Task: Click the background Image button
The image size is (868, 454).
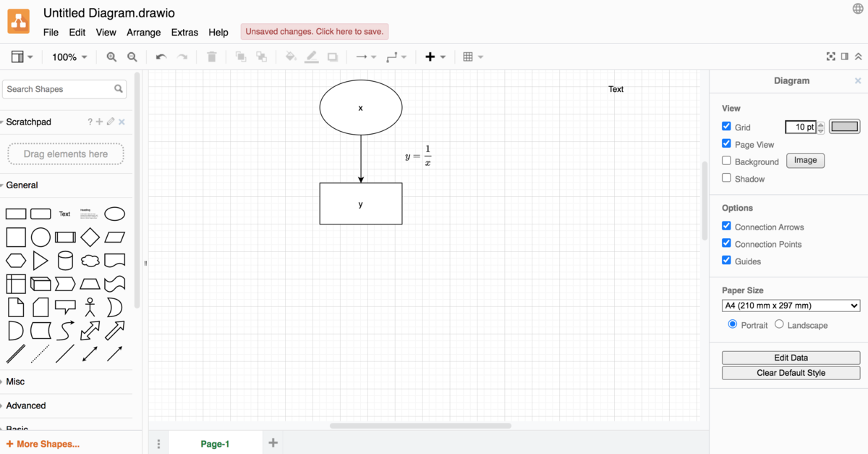Action: coord(805,161)
